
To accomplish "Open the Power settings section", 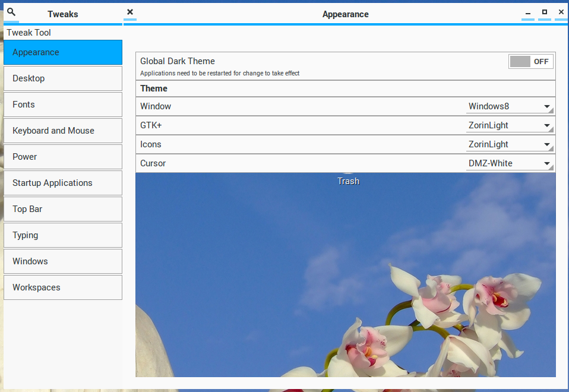I will [63, 157].
